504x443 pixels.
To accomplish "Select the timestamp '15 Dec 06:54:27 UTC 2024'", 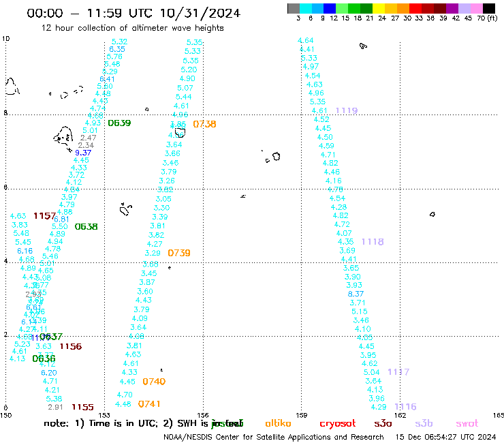I will [446, 437].
